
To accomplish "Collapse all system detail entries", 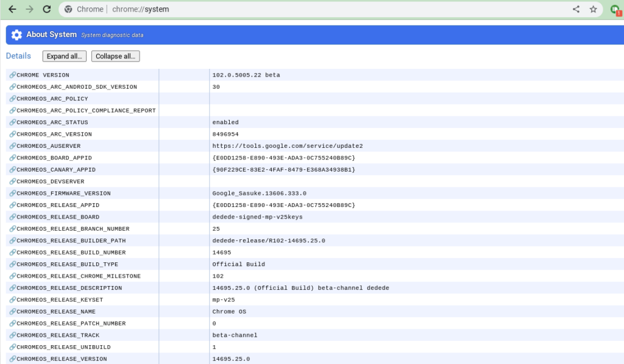I will pos(115,56).
